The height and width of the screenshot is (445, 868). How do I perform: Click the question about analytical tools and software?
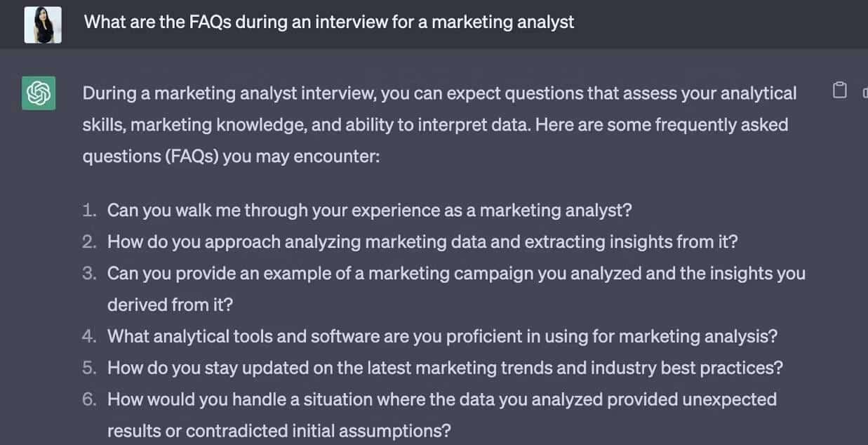click(442, 336)
